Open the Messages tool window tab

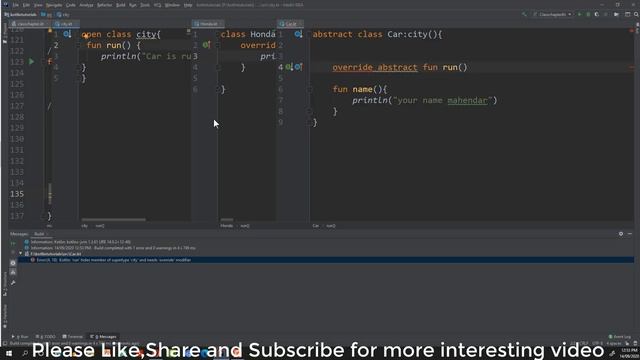104,337
